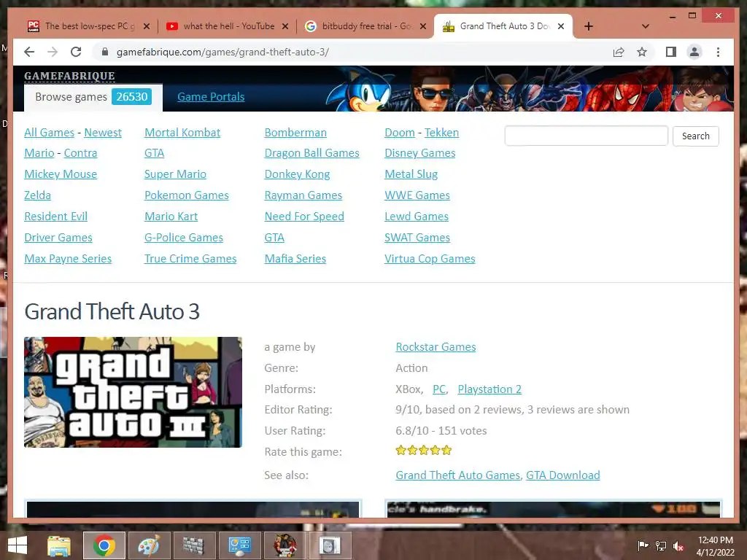
Task: Open the Metal Slug link
Action: point(411,174)
